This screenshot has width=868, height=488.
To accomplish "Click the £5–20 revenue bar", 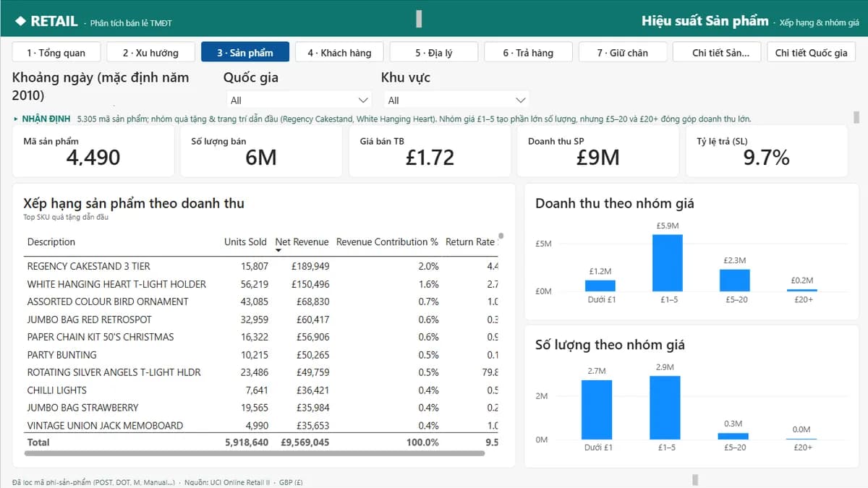I will [x=735, y=281].
